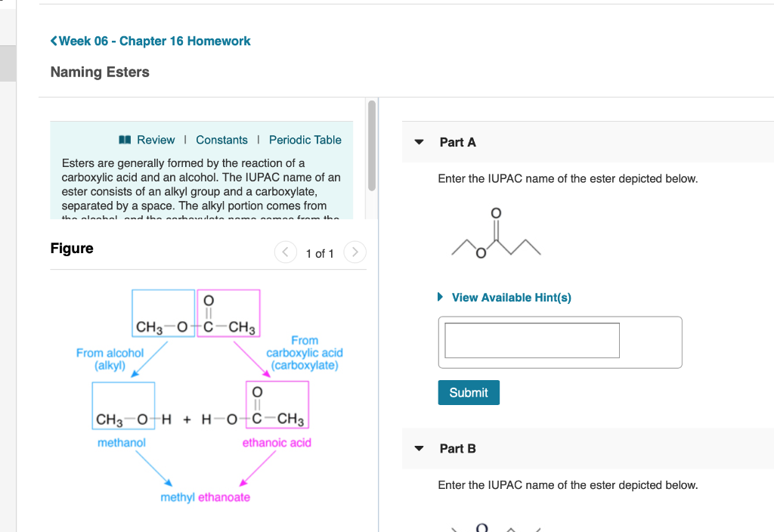The width and height of the screenshot is (774, 532).
Task: Click the 1 of 1 page indicator
Action: coord(320,253)
